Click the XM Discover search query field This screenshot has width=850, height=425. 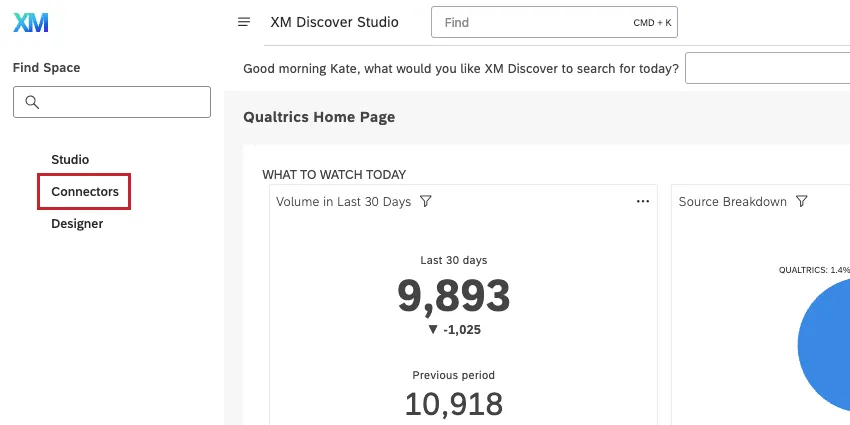(767, 68)
